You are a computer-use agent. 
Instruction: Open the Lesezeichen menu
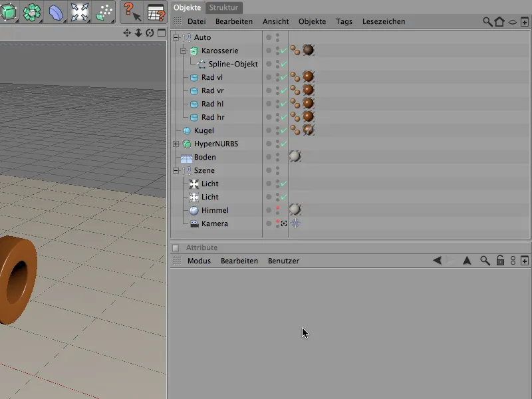pos(384,21)
